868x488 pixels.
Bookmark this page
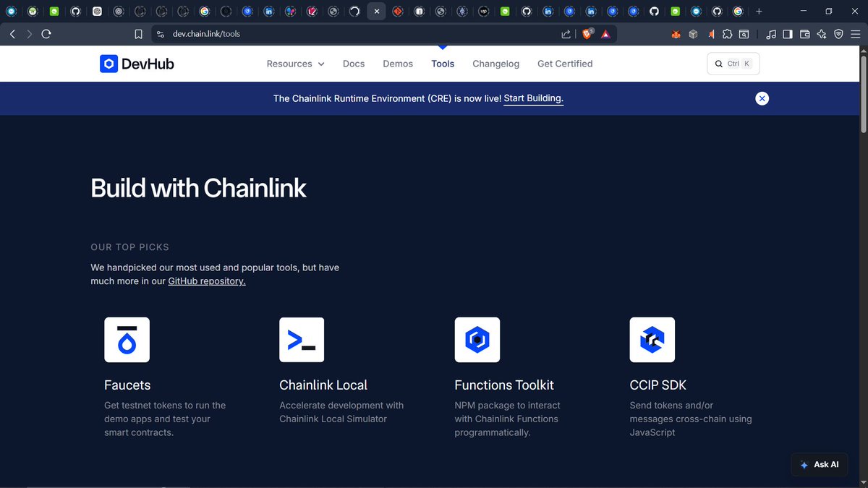coord(139,34)
